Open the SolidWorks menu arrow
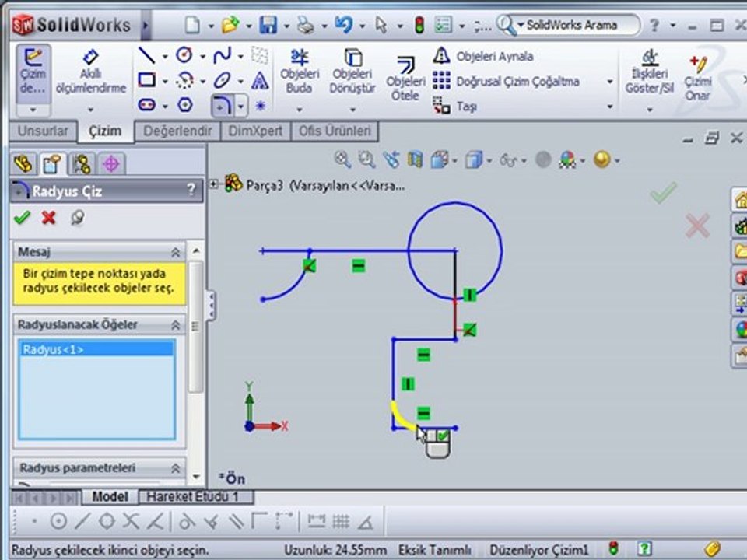 146,25
